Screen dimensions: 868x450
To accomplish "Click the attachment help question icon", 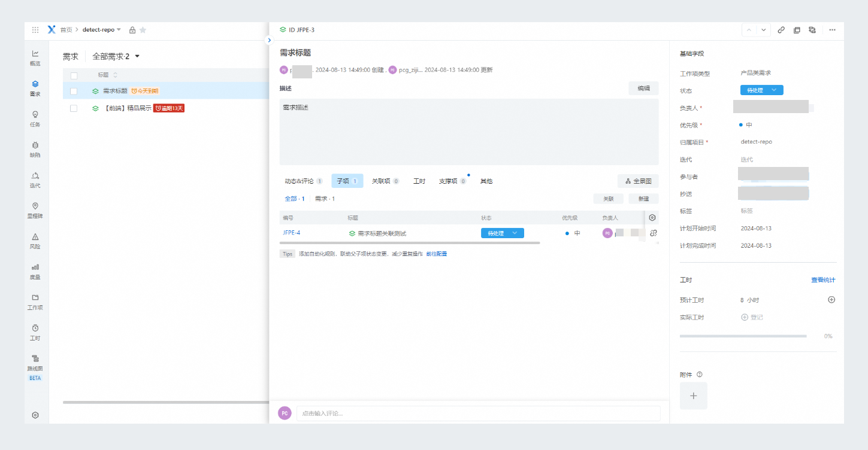I will [x=700, y=375].
